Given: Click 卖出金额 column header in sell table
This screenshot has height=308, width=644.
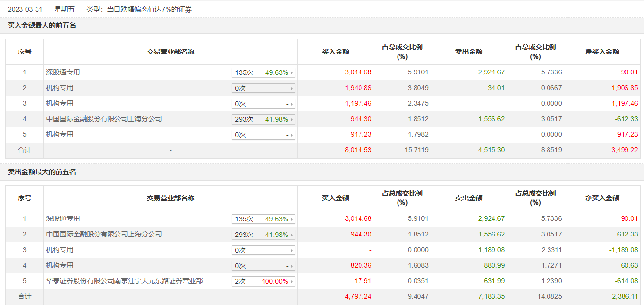Looking at the screenshot, I should point(469,198).
